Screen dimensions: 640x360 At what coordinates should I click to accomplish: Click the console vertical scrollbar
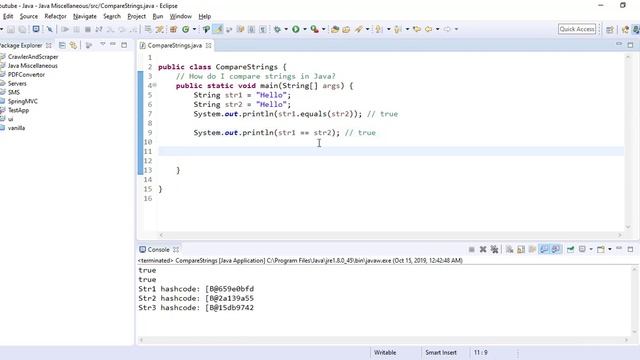click(x=635, y=300)
